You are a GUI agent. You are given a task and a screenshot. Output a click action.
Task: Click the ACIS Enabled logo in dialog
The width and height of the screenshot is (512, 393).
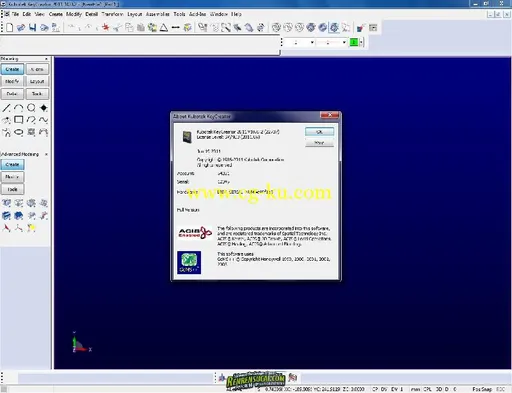click(x=195, y=233)
